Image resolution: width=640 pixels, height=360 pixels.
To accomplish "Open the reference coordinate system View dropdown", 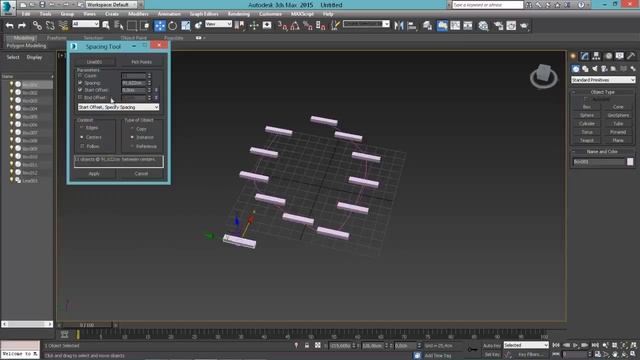I will 218,24.
